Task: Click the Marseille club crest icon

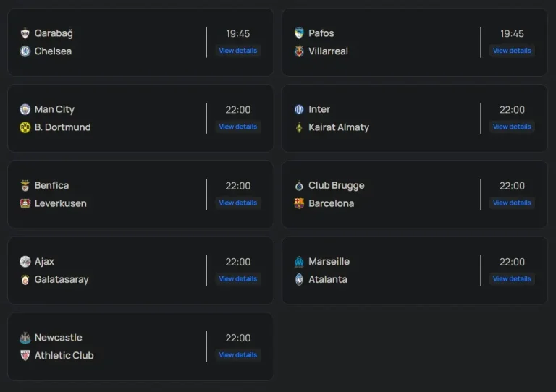Action: 299,262
